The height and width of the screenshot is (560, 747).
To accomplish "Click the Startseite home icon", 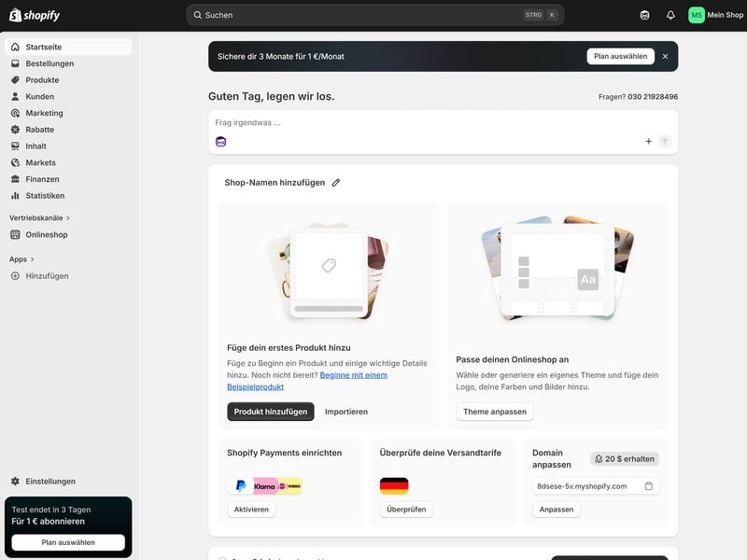I will pyautogui.click(x=15, y=47).
